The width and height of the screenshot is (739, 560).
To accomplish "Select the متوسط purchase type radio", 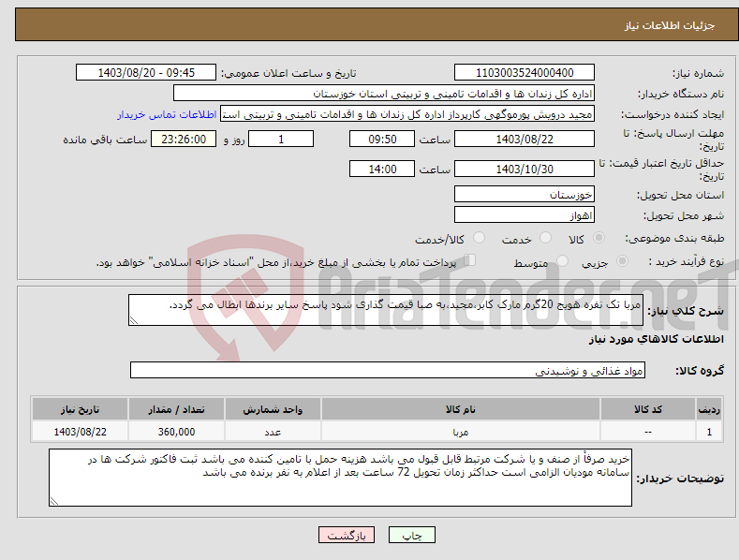I will coord(562,261).
